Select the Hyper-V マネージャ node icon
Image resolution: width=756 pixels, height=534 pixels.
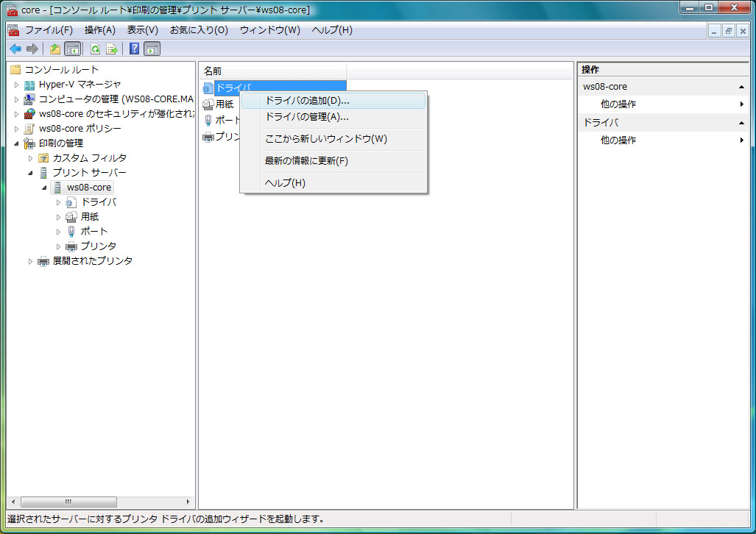(29, 85)
